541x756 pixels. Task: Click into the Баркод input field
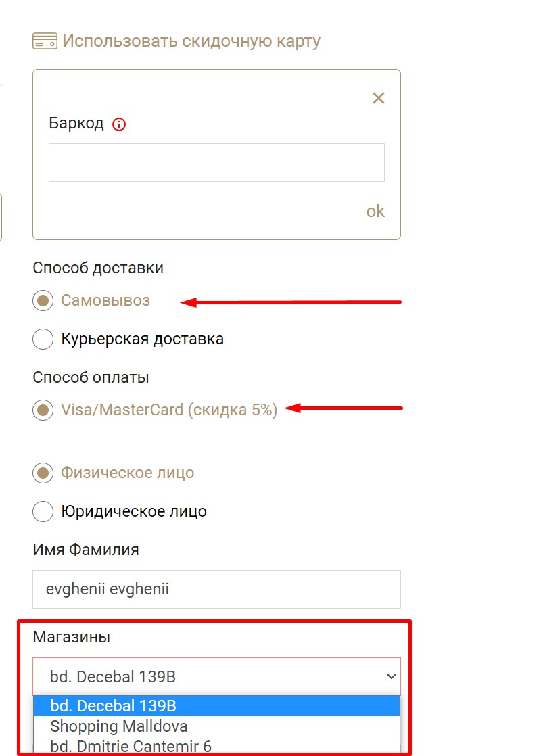(x=216, y=162)
